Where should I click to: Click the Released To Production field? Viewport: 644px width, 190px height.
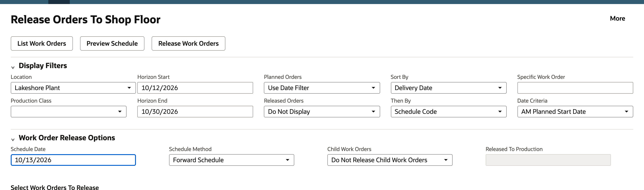point(548,160)
